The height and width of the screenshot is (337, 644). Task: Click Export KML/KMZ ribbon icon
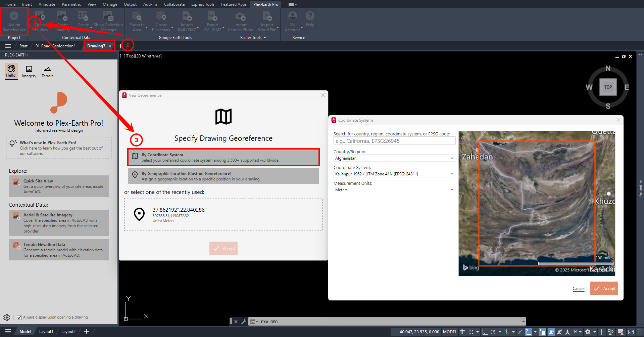pos(212,22)
